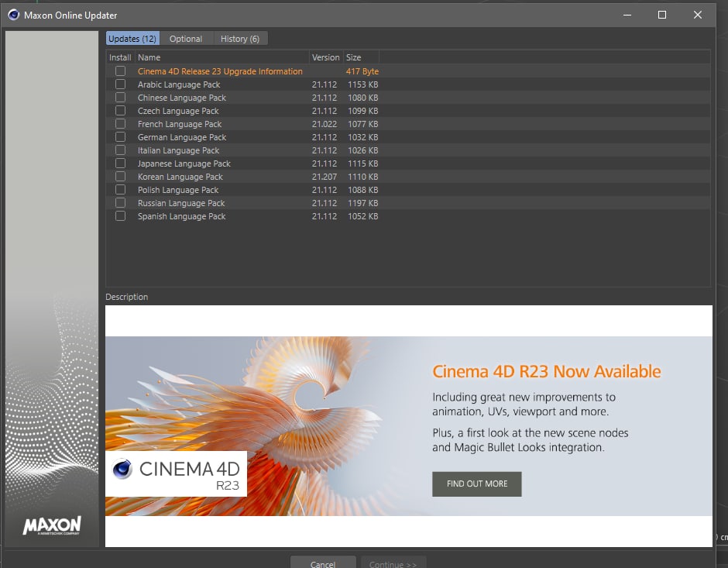This screenshot has height=568, width=728.
Task: Select the Arabic Language Pack name
Action: click(x=179, y=84)
